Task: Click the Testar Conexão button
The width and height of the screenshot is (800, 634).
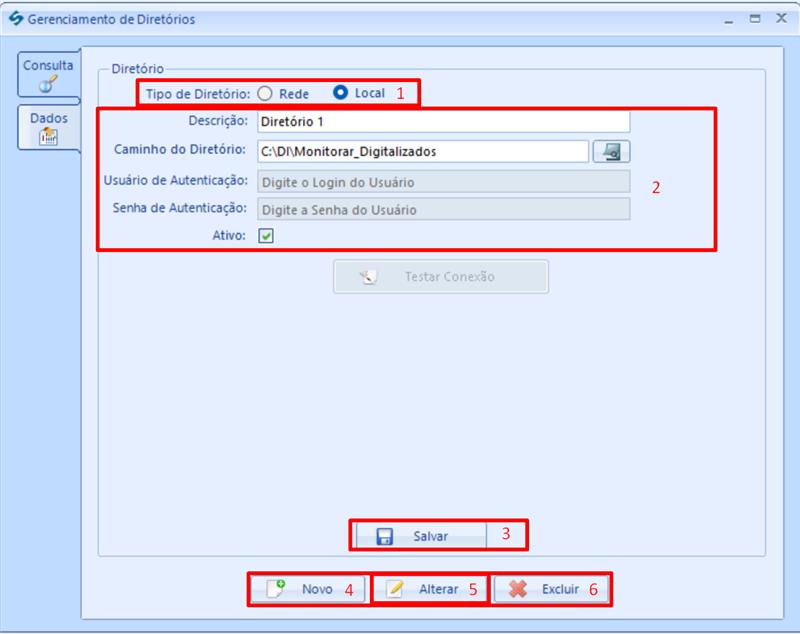Action: coord(440,277)
